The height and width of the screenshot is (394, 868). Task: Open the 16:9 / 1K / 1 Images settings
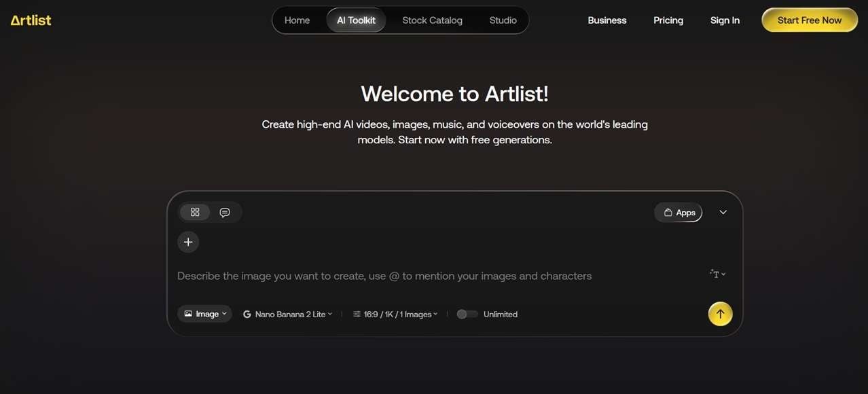tap(395, 314)
